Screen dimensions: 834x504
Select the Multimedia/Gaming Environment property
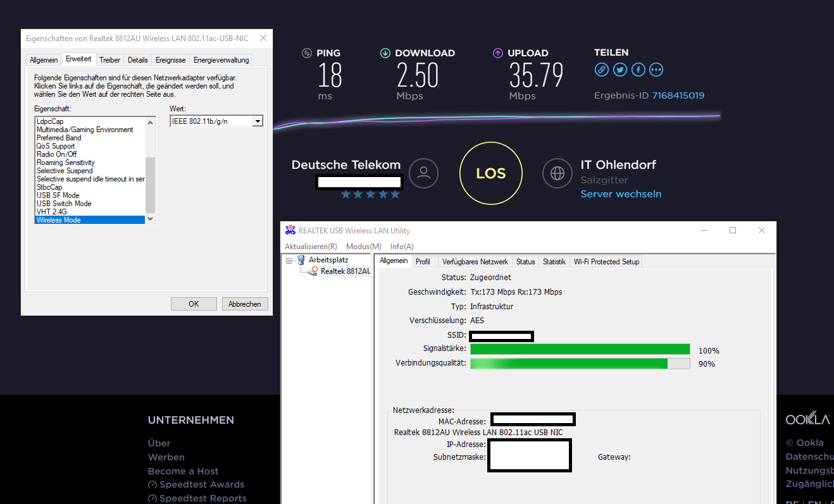(x=90, y=130)
